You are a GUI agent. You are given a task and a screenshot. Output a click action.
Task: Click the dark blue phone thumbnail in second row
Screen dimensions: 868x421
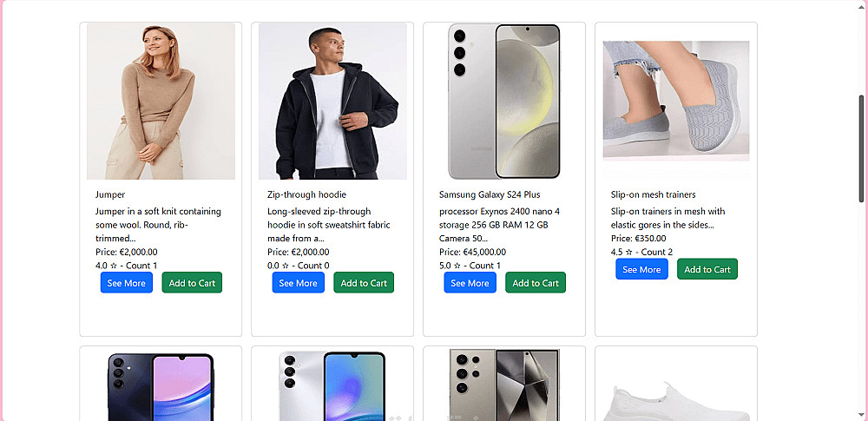161,387
